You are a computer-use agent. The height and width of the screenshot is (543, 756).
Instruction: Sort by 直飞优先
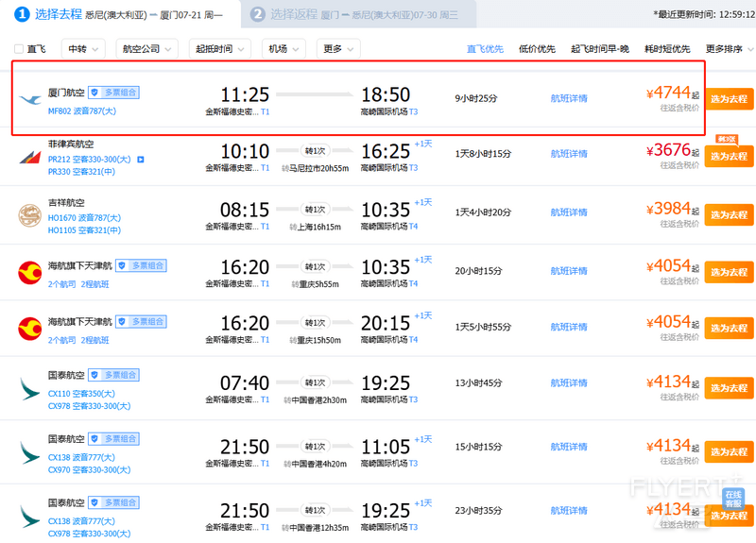[x=485, y=49]
